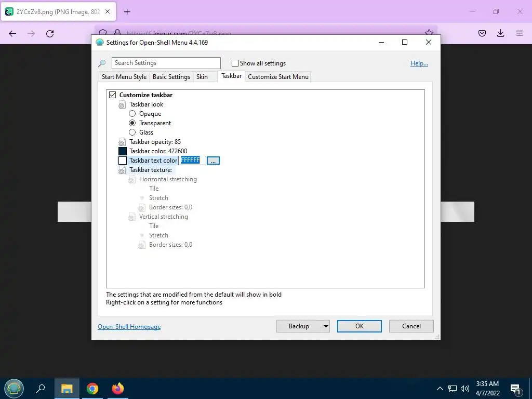The height and width of the screenshot is (399, 532).
Task: Switch to Firefox on the taskbar
Action: (118, 389)
